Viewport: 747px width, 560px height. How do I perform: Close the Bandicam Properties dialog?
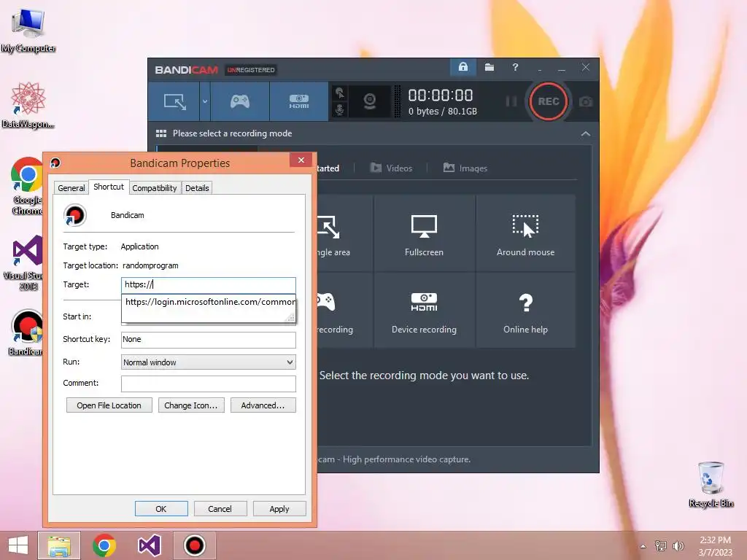click(x=301, y=160)
